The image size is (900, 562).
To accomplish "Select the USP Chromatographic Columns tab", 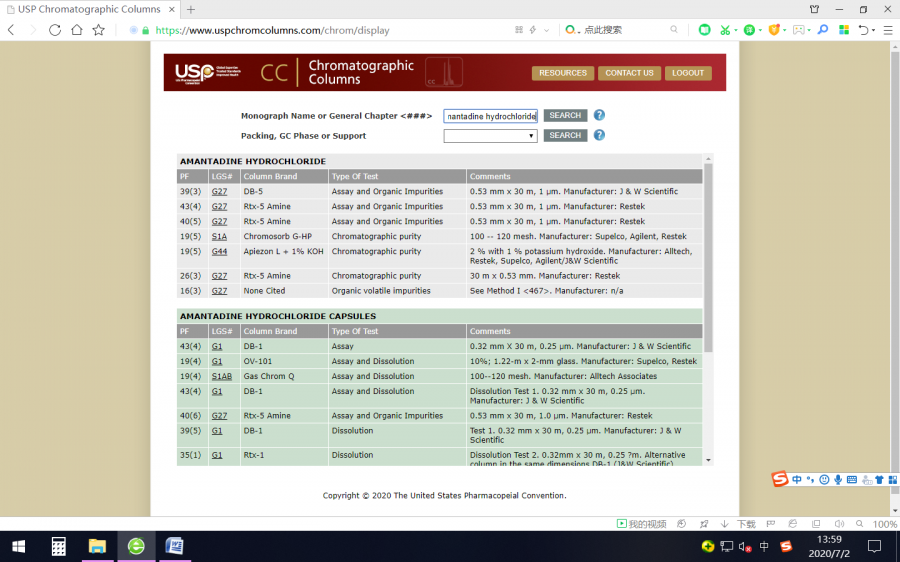I will (x=90, y=9).
